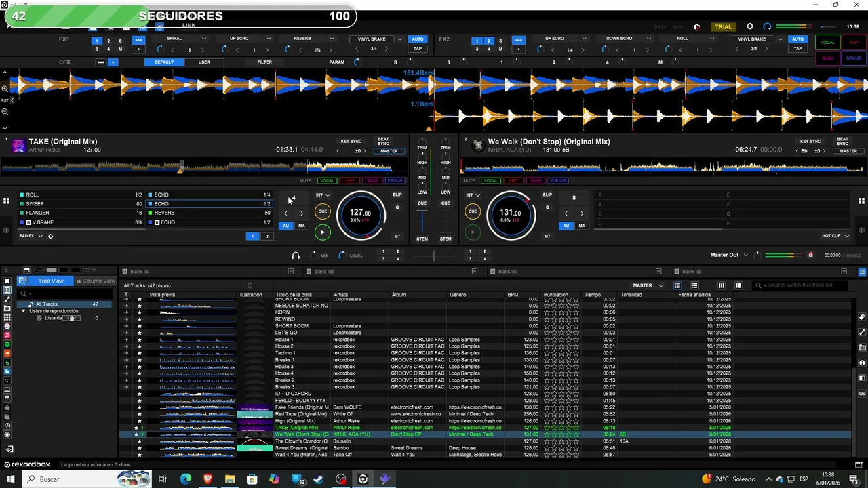Toggle SLIP mode on deck 1
Image resolution: width=868 pixels, height=488 pixels.
[397, 195]
